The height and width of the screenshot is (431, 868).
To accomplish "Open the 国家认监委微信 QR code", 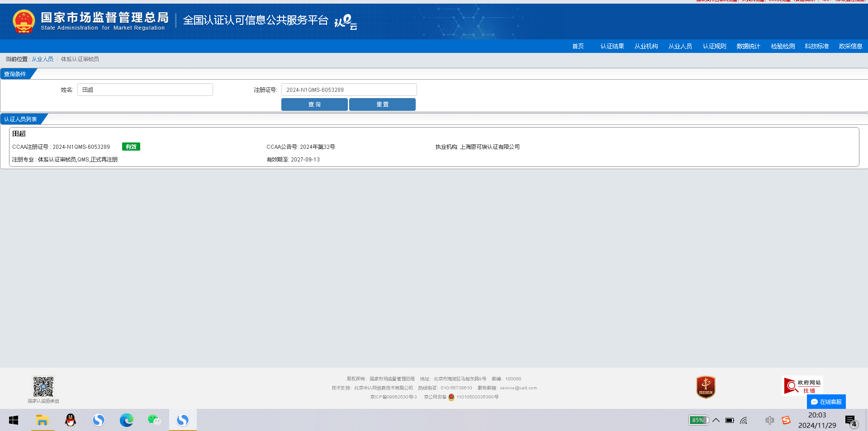I will pos(43,387).
